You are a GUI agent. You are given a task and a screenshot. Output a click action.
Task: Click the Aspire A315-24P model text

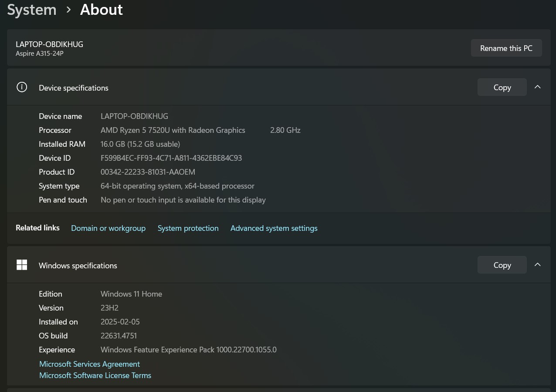[40, 54]
